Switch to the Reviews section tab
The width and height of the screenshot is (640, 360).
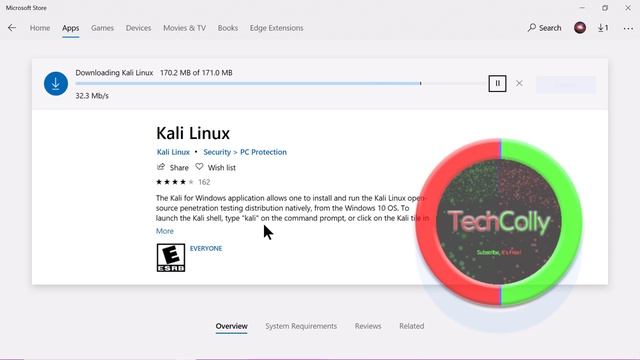click(x=368, y=326)
